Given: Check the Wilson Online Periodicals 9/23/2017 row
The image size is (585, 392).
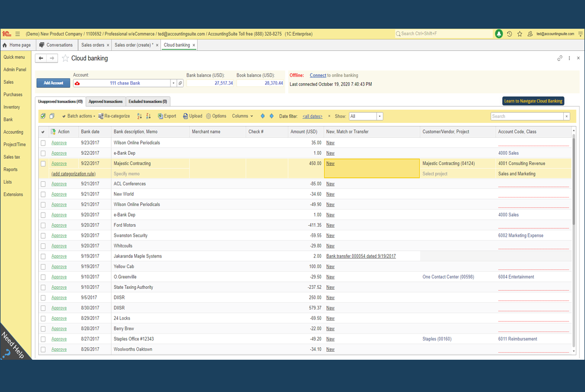Looking at the screenshot, I should [43, 143].
